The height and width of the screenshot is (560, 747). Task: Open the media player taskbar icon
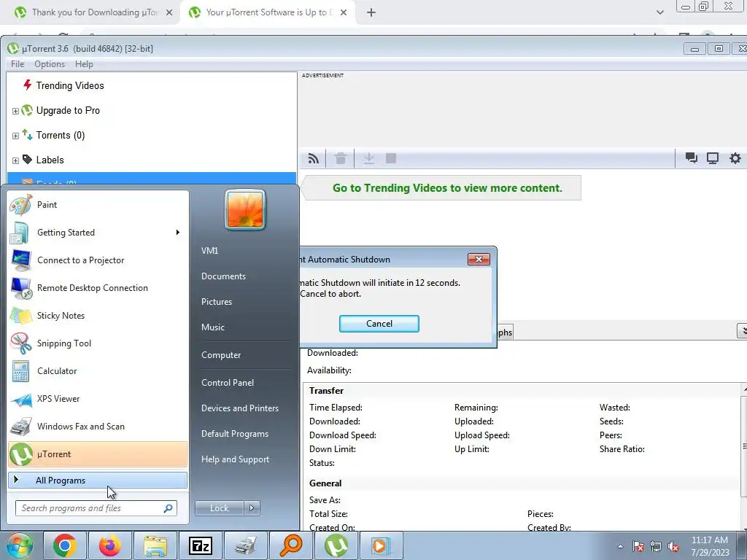tap(381, 545)
